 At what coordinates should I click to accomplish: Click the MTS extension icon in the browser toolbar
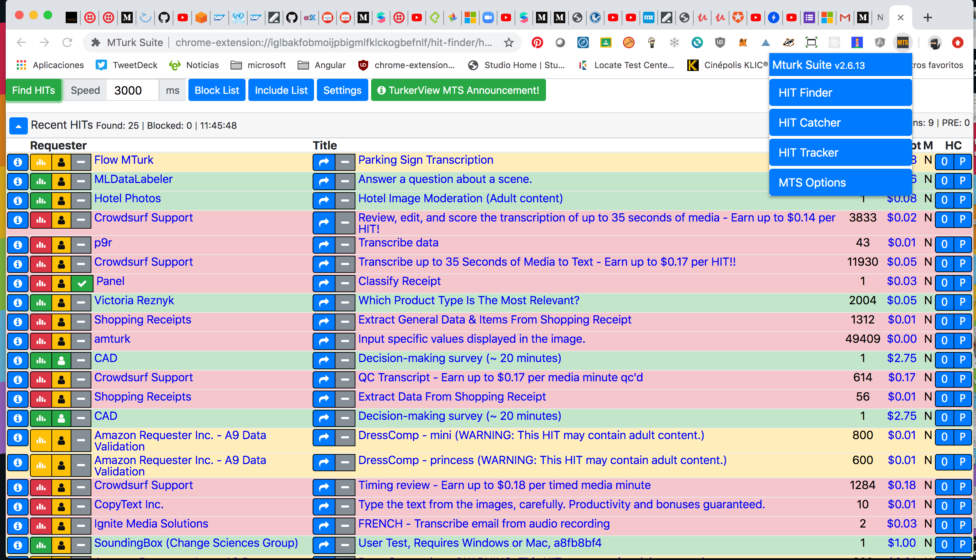pyautogui.click(x=903, y=43)
